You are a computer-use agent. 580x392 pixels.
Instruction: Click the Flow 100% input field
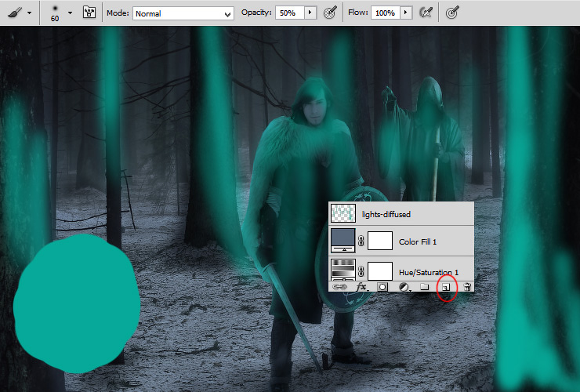(386, 13)
